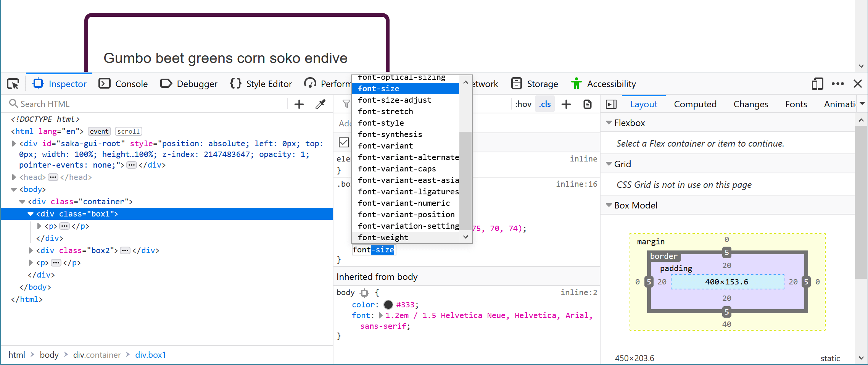Open responsive design mode
Image resolution: width=868 pixels, height=365 pixels.
816,84
